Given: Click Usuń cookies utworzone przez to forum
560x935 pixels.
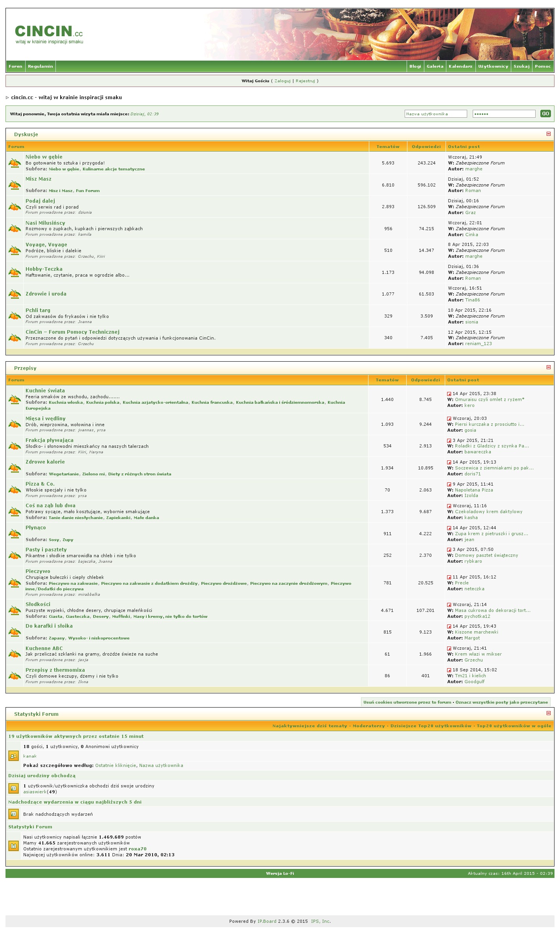Looking at the screenshot, I should click(x=407, y=702).
